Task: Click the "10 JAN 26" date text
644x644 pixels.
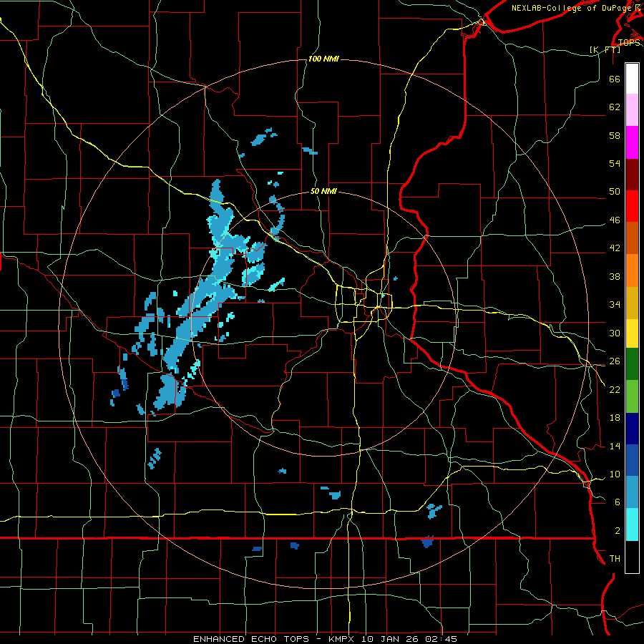Action: coord(391,639)
